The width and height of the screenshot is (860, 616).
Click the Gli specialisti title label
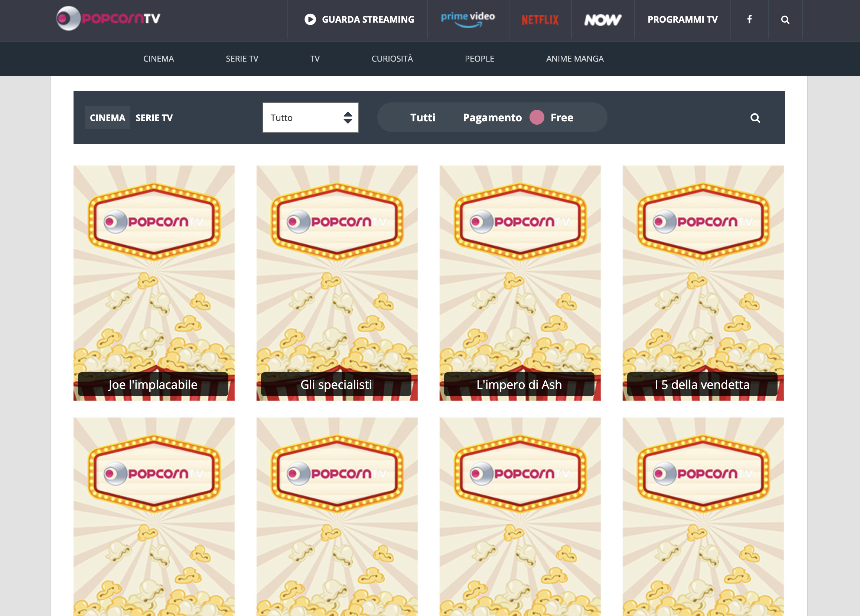(x=336, y=384)
